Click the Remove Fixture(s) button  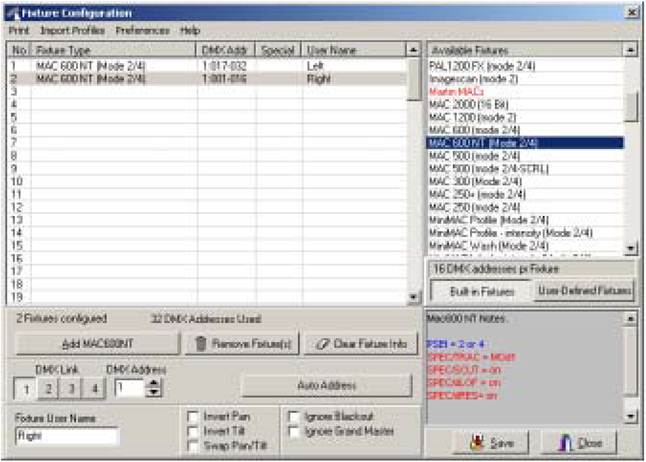pyautogui.click(x=242, y=344)
